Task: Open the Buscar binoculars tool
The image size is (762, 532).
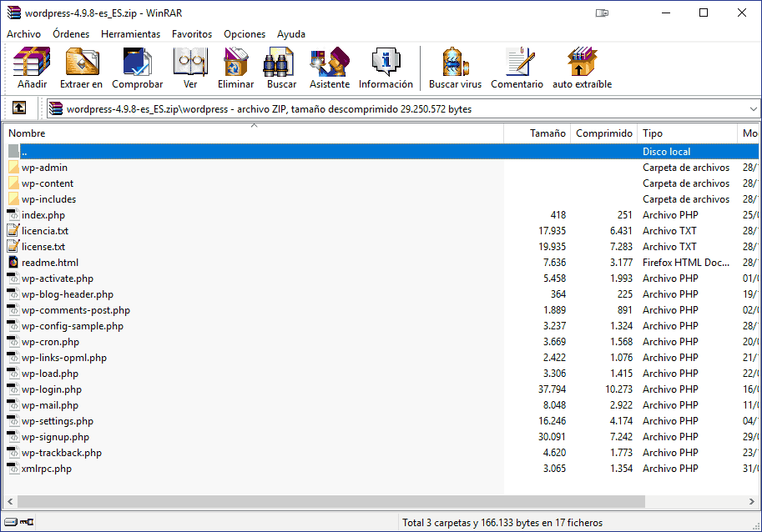Action: 281,68
